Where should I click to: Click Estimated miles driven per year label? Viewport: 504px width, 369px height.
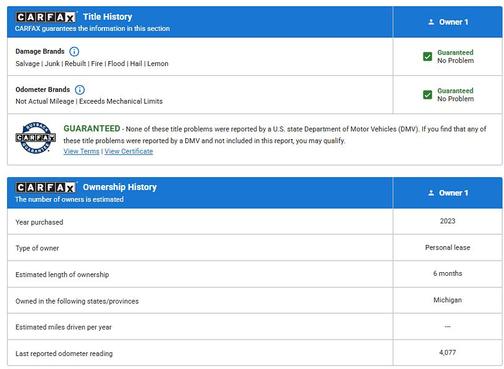click(x=63, y=327)
